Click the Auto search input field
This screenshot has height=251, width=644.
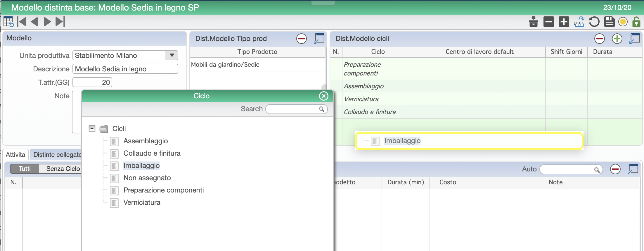click(x=571, y=169)
